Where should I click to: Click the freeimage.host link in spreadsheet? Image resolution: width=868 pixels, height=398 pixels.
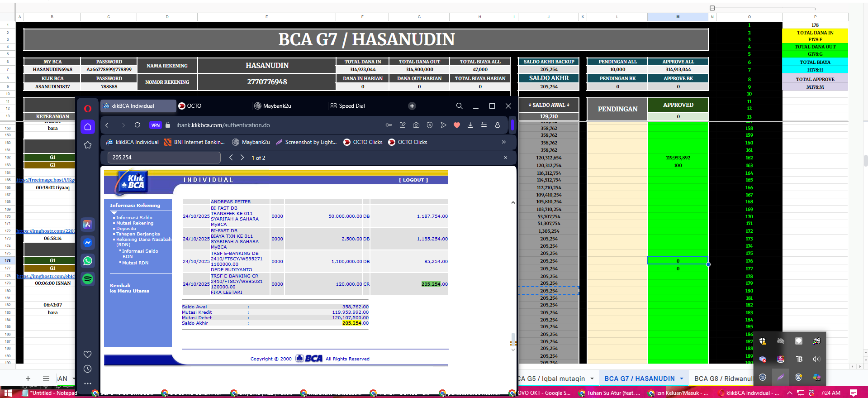coord(46,180)
